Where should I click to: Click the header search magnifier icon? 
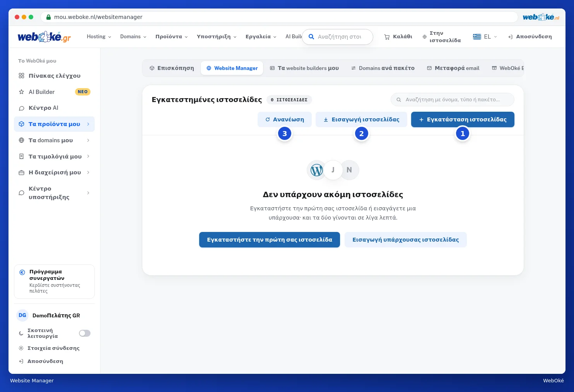(x=311, y=37)
